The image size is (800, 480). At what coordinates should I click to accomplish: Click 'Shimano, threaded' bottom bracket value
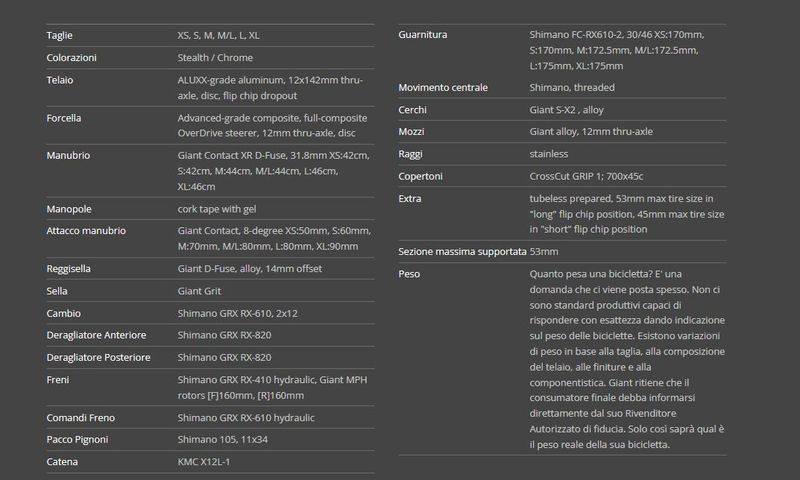tap(572, 88)
